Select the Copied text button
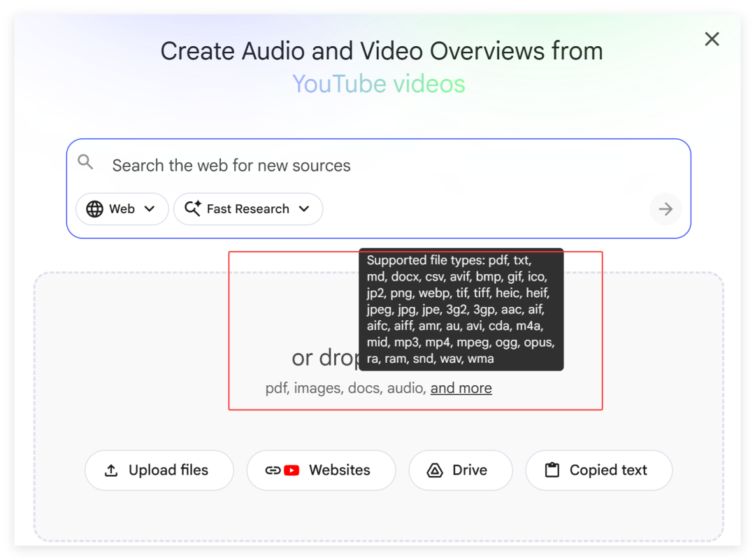 599,471
